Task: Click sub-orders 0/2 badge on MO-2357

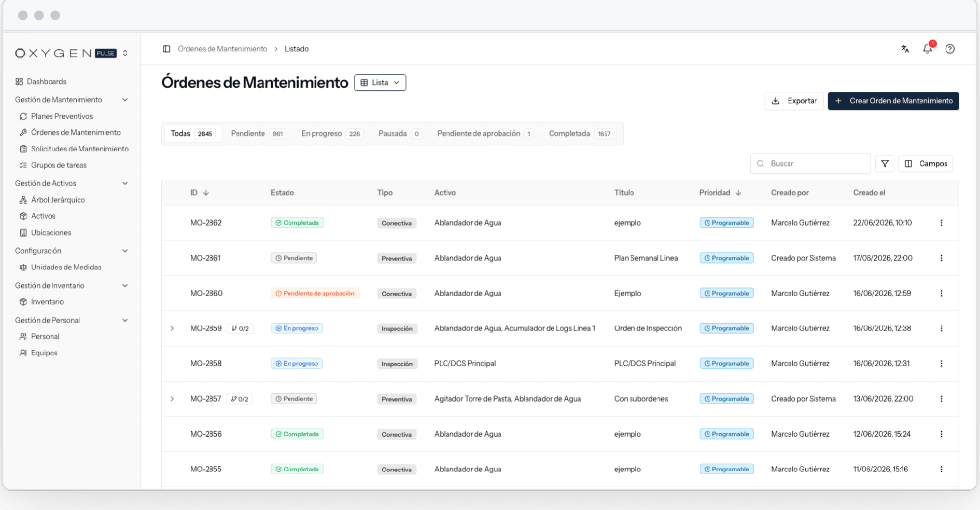Action: (x=240, y=399)
